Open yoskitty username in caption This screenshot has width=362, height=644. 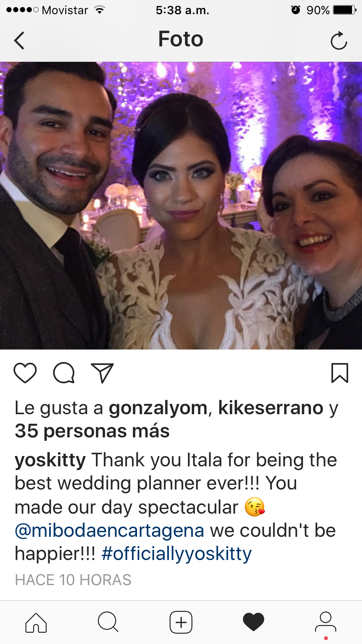click(x=50, y=460)
